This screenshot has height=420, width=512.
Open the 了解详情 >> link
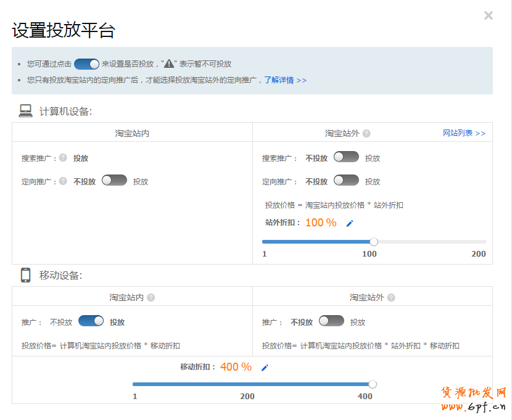point(285,80)
